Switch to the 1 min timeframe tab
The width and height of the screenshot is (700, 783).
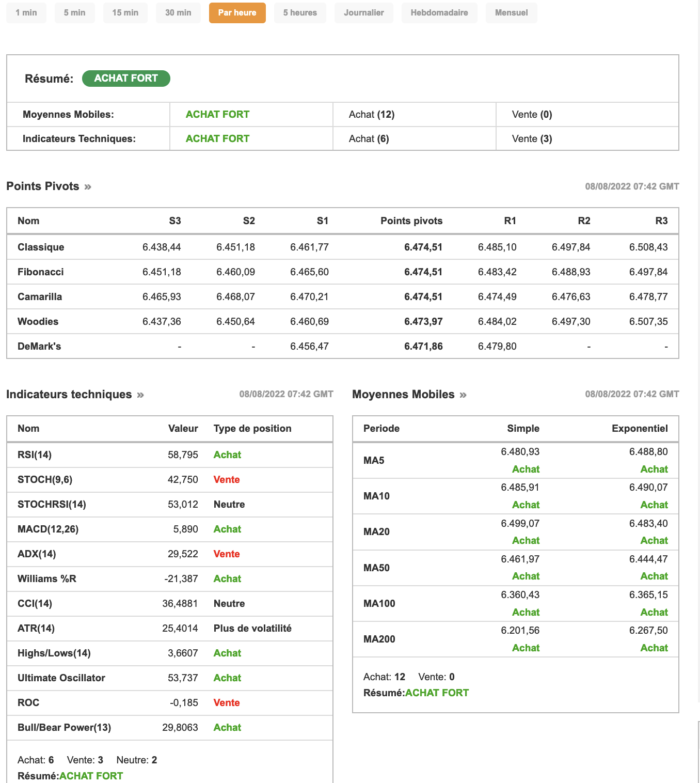tap(26, 13)
